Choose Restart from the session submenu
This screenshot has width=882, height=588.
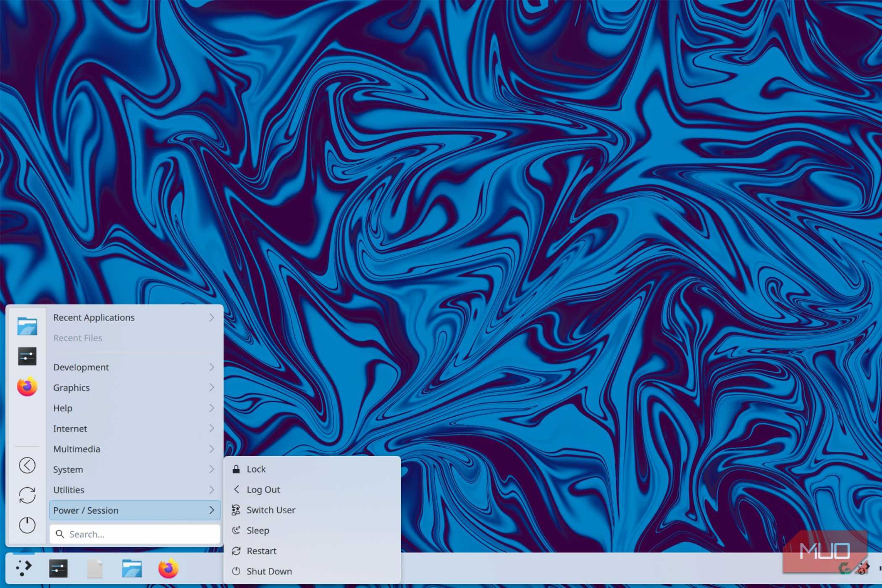point(312,551)
